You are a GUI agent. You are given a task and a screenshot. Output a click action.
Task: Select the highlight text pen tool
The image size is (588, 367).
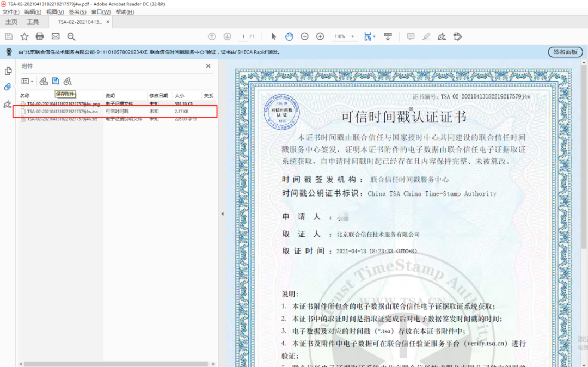pyautogui.click(x=426, y=36)
